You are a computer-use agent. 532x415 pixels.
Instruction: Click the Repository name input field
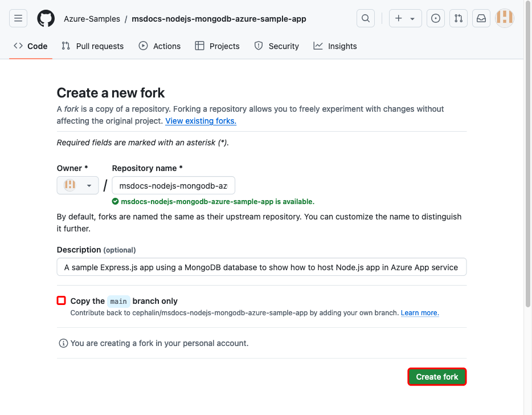pyautogui.click(x=173, y=185)
